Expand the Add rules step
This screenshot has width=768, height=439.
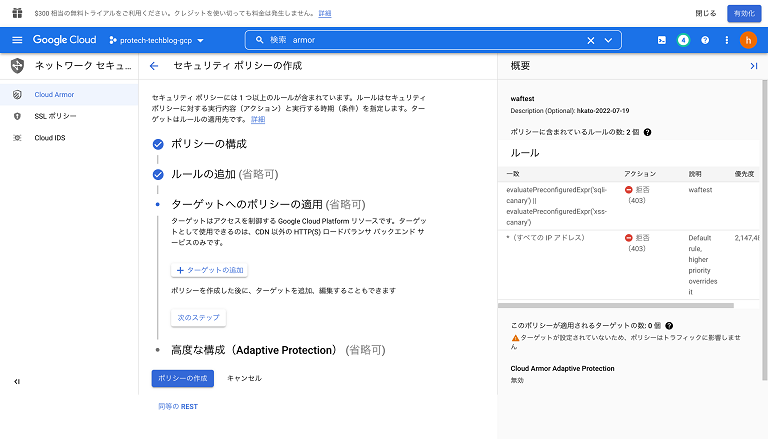pyautogui.click(x=217, y=174)
